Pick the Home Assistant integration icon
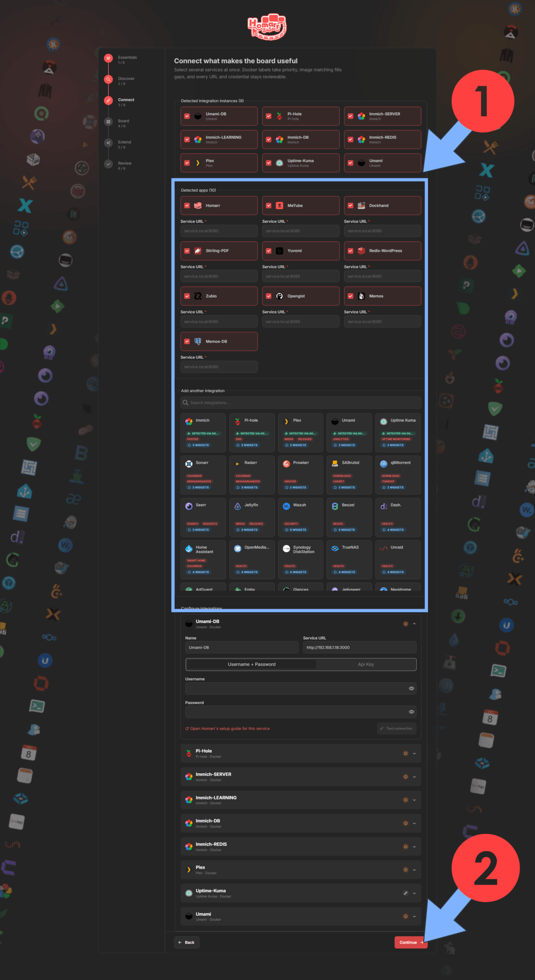Screen dimensions: 535x980 pyautogui.click(x=189, y=549)
